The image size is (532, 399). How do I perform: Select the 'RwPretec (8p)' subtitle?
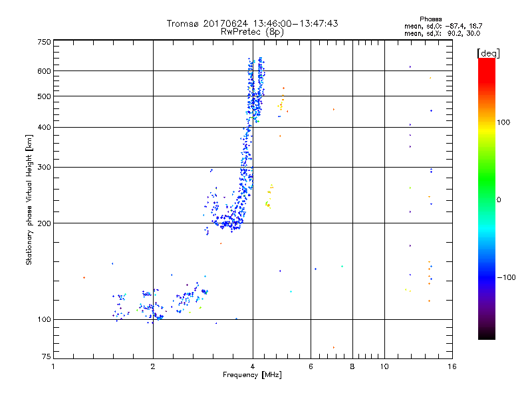point(252,32)
